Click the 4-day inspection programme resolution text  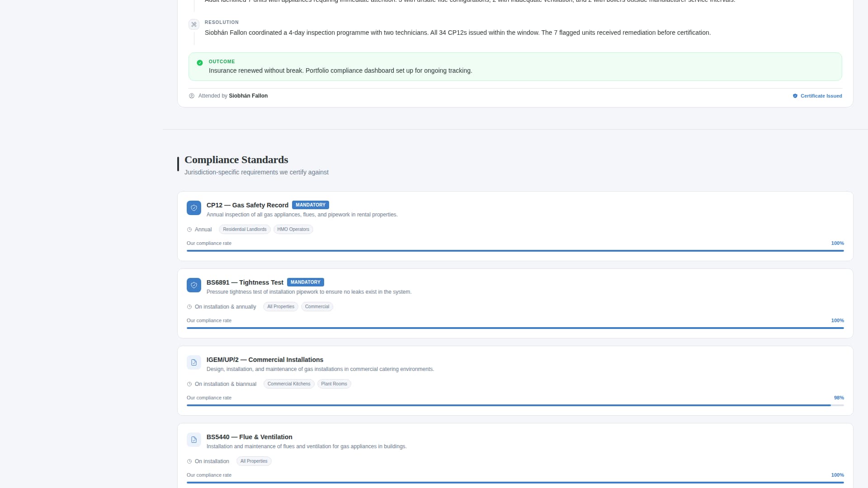458,33
